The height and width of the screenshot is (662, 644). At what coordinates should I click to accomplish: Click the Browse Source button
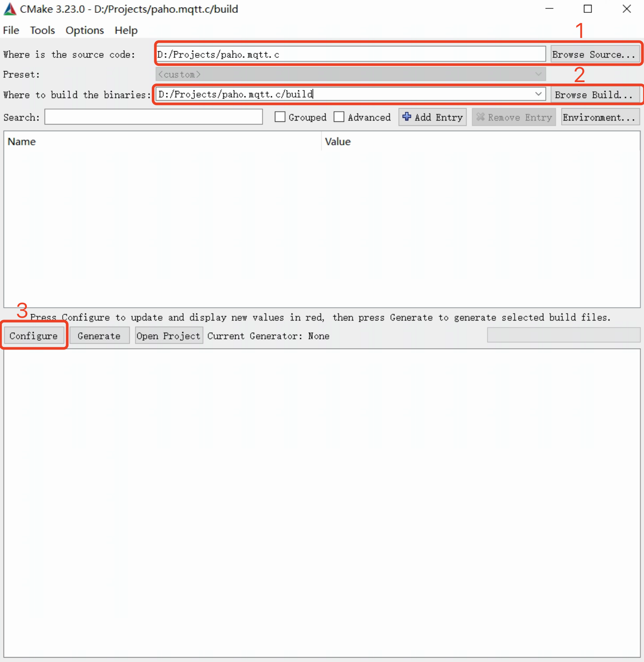pos(595,54)
